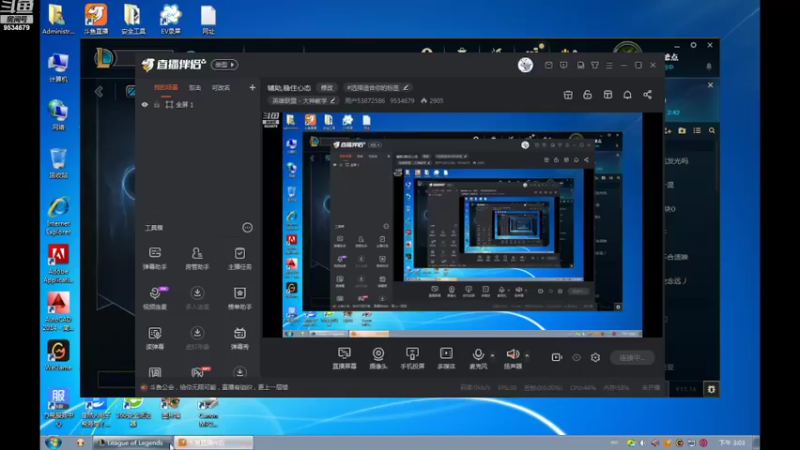Screen dimensions: 800x450
Task: Edit the hashtag topic label field
Action: coord(377,88)
